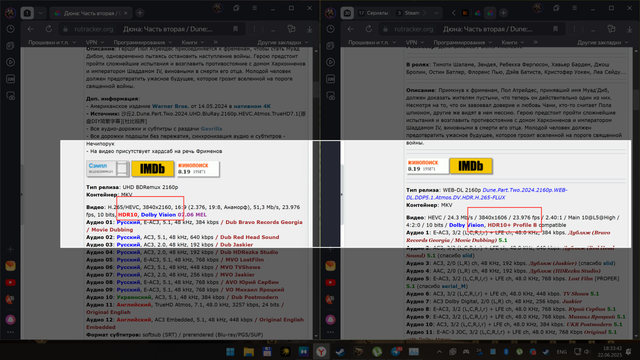Open Другие закладки in the right window

602,42
